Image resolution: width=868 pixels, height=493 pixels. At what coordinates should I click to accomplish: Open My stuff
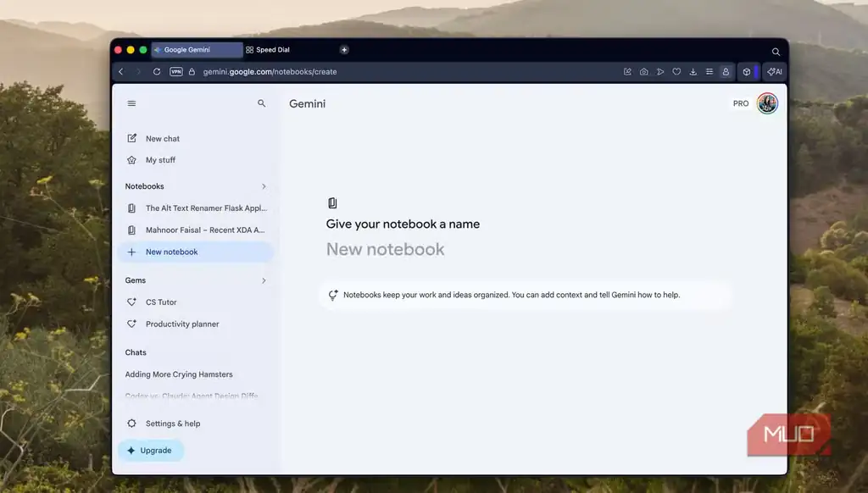pos(196,160)
